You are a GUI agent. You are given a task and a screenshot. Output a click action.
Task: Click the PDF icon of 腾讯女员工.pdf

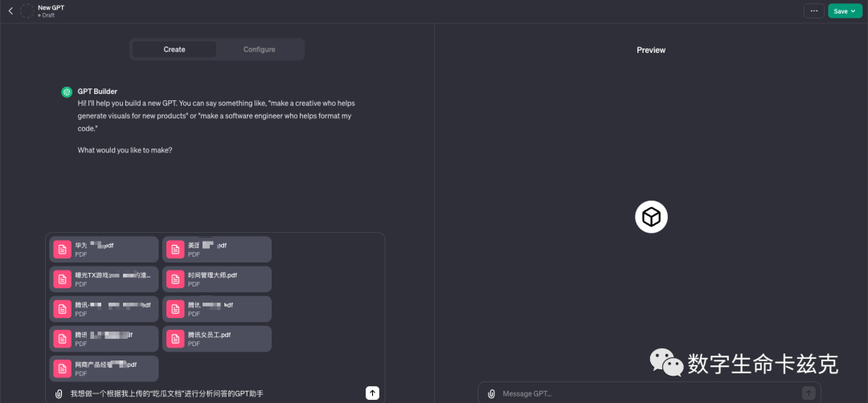[175, 339]
